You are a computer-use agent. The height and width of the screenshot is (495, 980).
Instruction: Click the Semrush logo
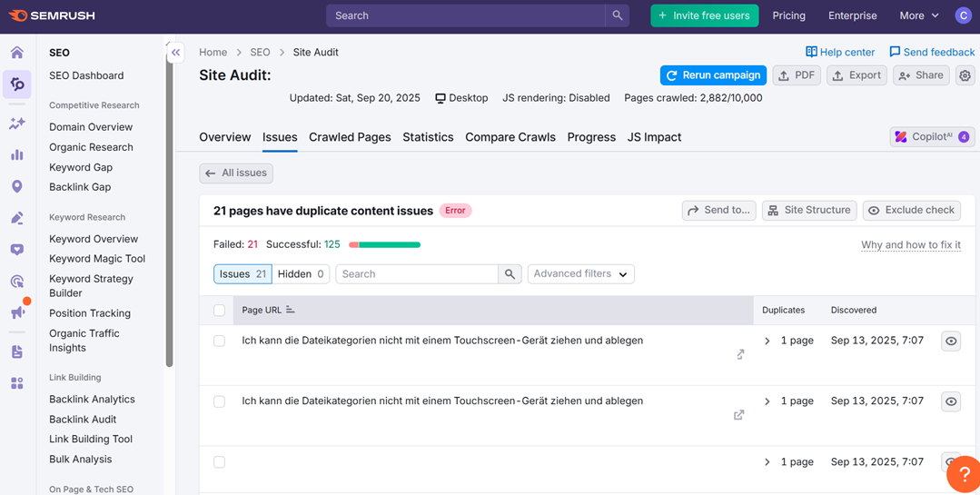click(51, 15)
